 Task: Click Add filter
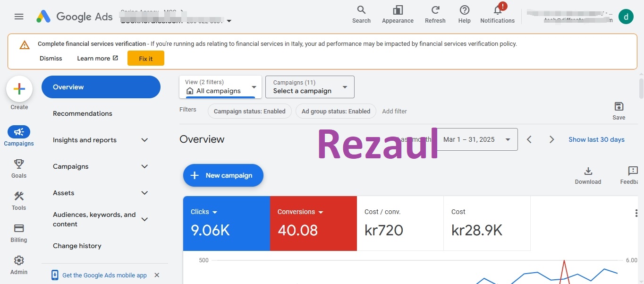[x=394, y=112]
